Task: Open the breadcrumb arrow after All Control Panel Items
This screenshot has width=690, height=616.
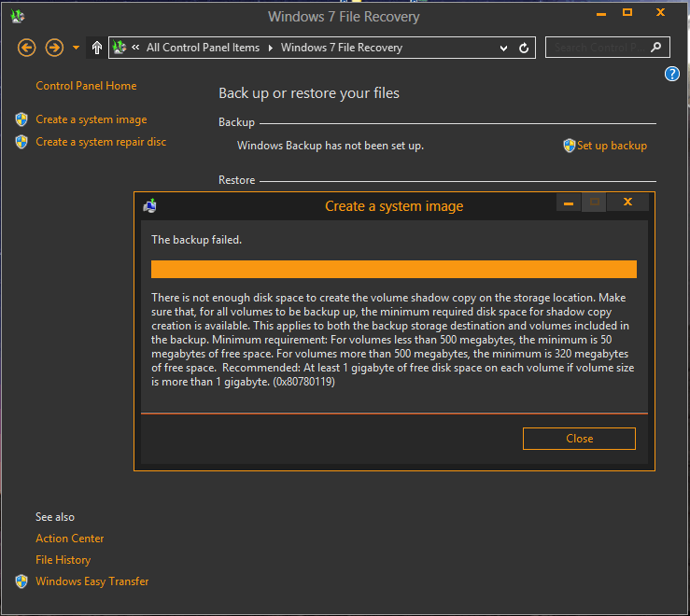Action: click(271, 48)
